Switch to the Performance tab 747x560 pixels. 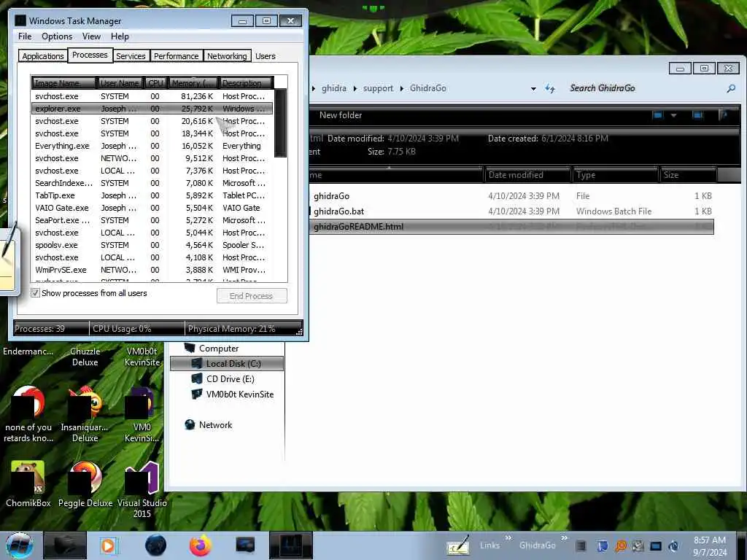coord(176,56)
